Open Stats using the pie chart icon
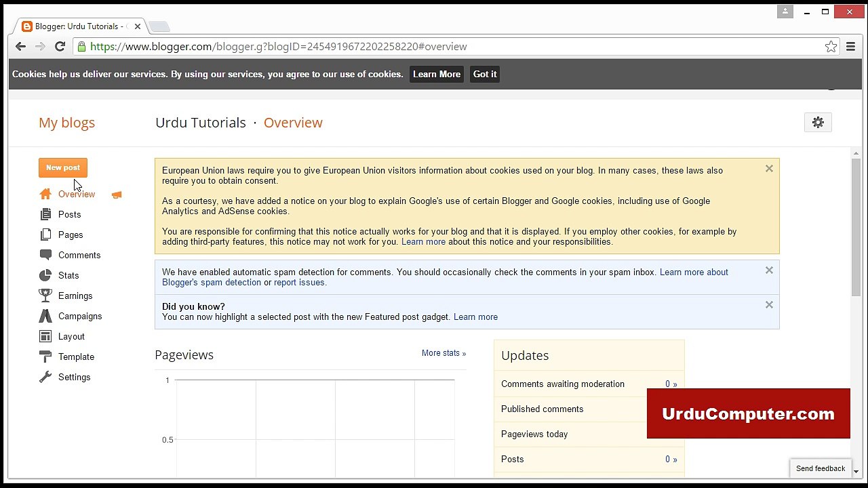This screenshot has height=488, width=868. coord(45,275)
